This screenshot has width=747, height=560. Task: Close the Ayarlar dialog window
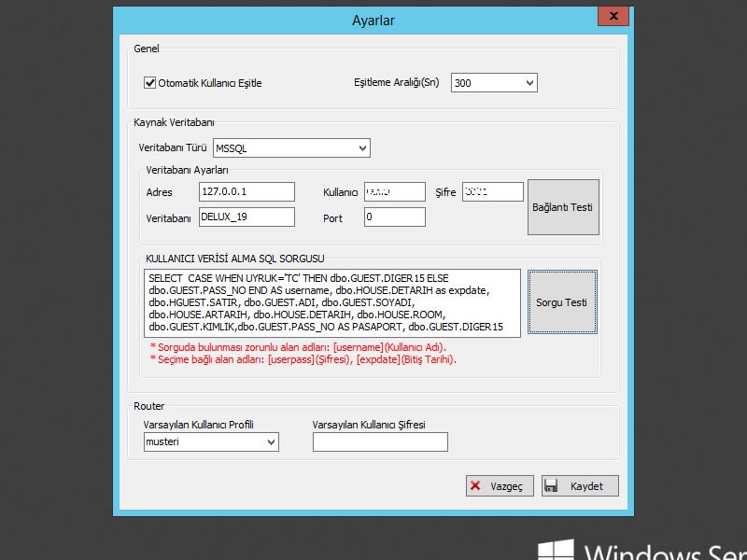coord(613,16)
